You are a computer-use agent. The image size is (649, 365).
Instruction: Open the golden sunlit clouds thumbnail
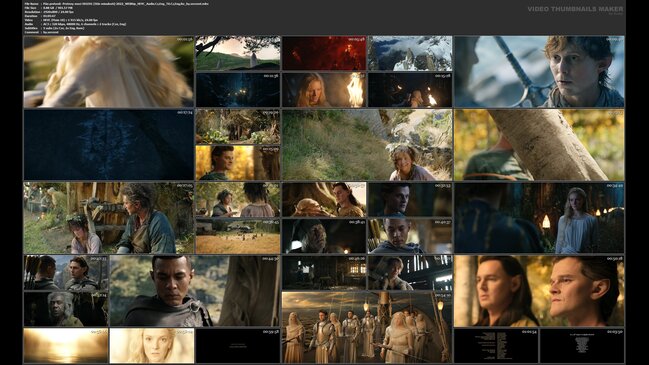tap(66, 346)
